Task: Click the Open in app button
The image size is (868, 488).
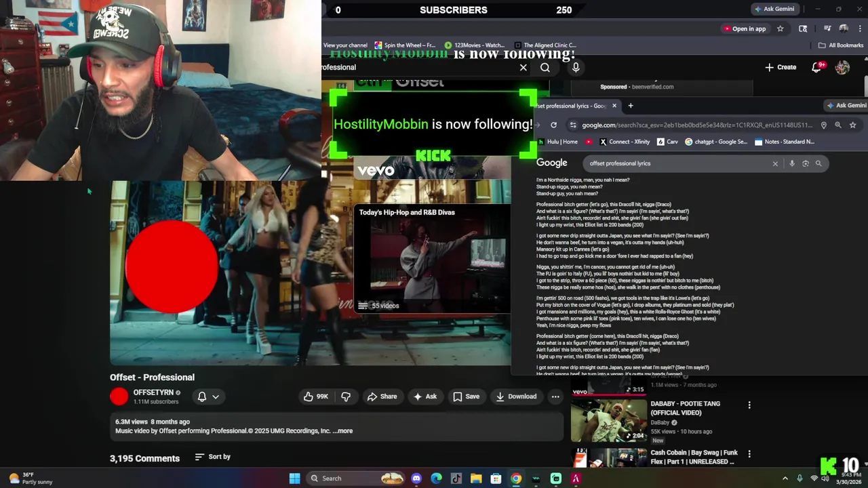Action: pos(744,28)
